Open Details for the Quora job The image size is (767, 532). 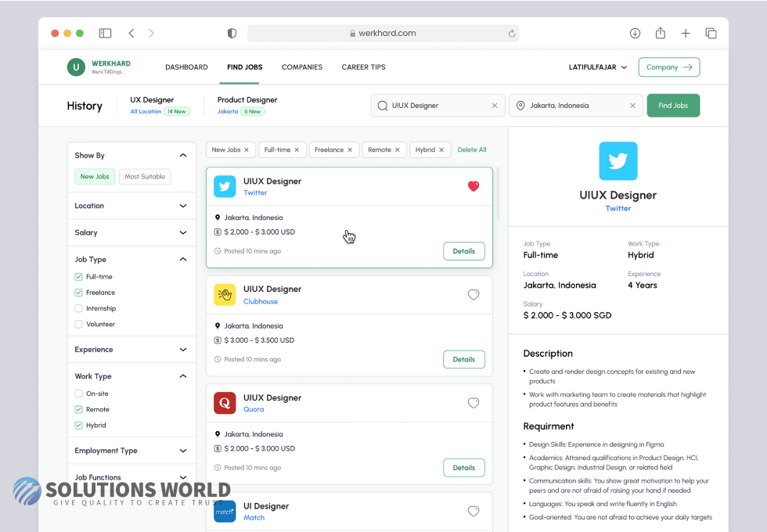point(463,468)
